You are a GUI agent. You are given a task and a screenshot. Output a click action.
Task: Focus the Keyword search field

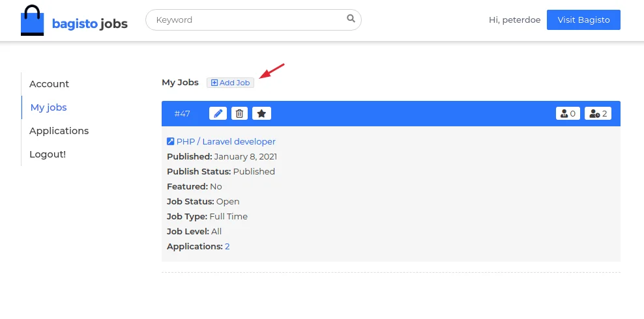point(254,20)
